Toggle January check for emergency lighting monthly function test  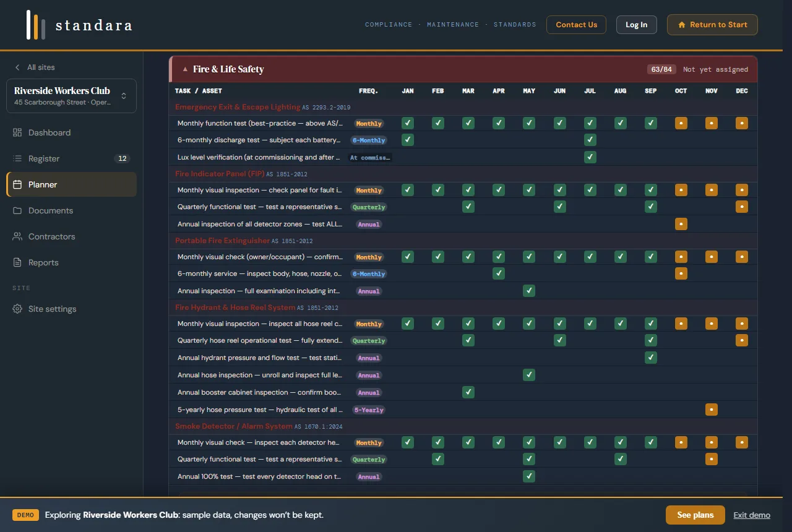(408, 123)
